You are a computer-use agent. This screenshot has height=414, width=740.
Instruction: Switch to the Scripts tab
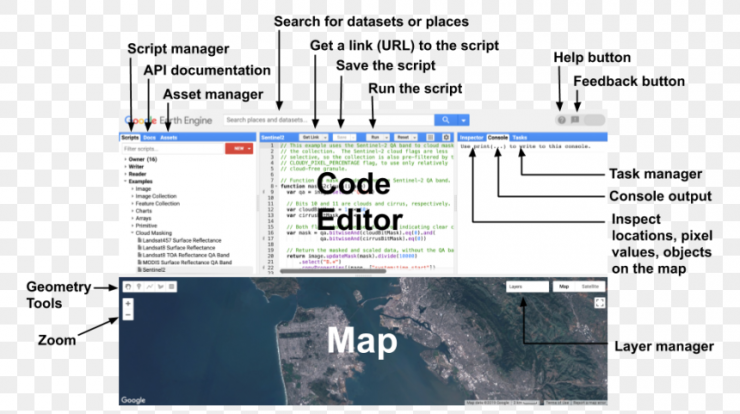coord(130,137)
